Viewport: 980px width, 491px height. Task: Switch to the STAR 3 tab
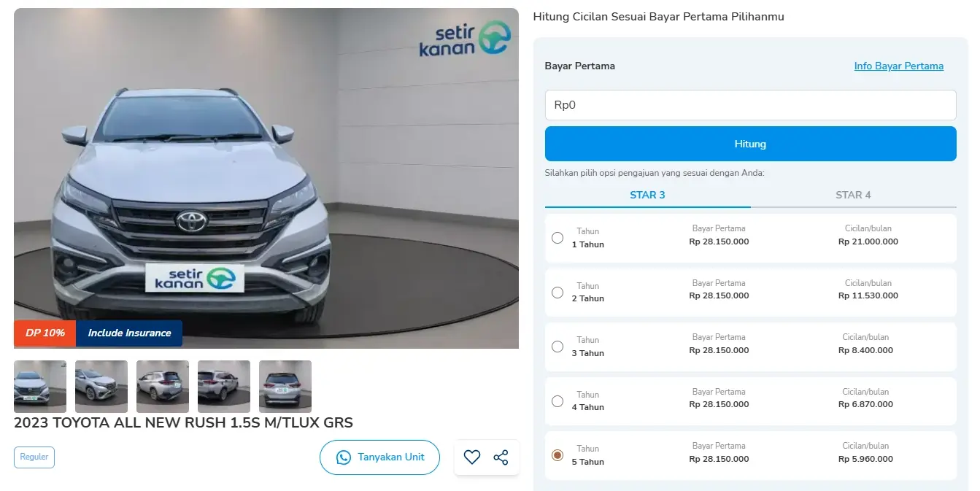(647, 195)
